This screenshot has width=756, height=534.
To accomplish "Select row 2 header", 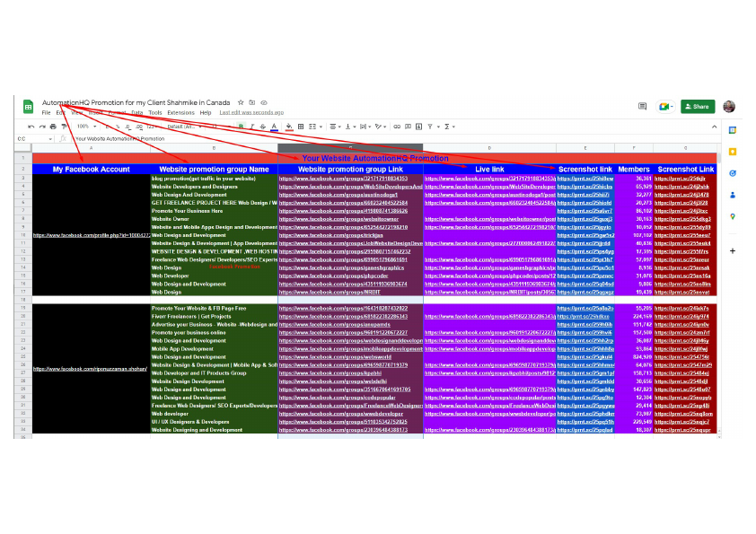I will (22, 169).
